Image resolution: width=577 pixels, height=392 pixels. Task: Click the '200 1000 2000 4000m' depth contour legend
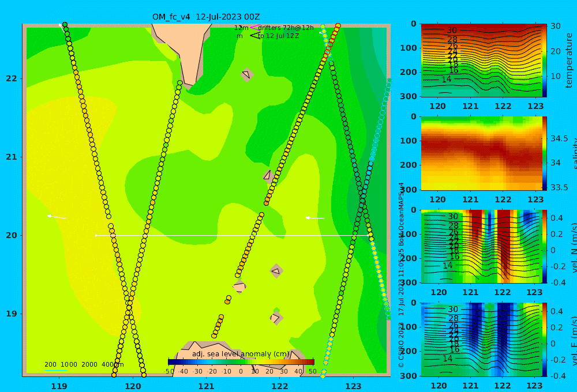(x=84, y=364)
